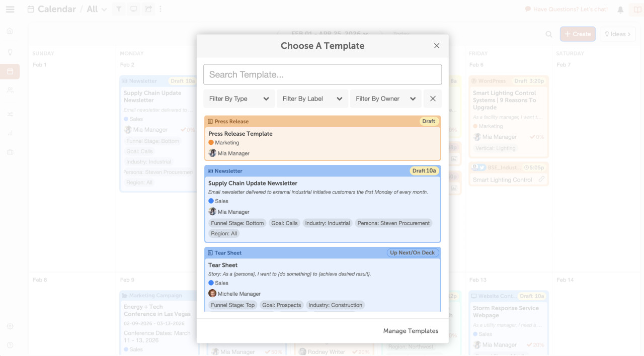Click the Newsletter type icon in dialog card header

tap(210, 171)
